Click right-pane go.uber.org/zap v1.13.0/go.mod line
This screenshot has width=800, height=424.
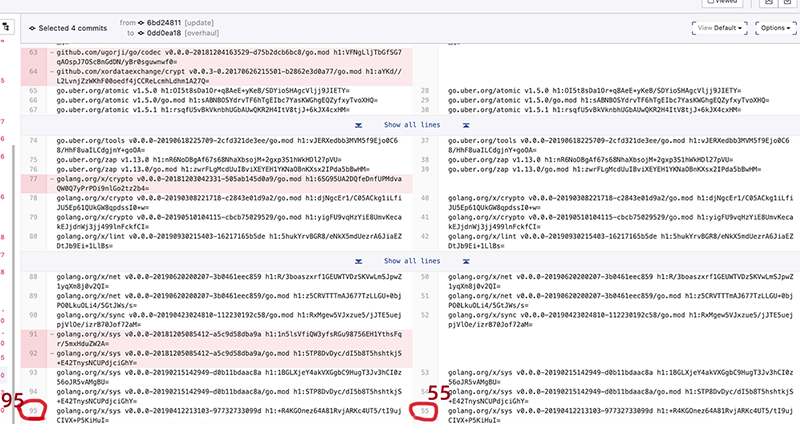pyautogui.click(x=605, y=169)
